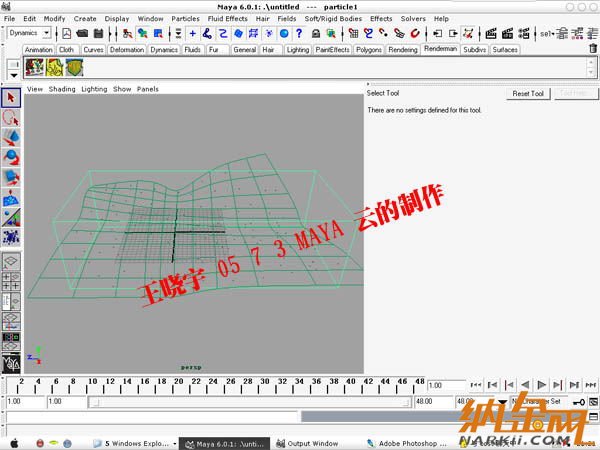Screen dimensions: 600x450
Task: Switch to the PaintEffects shelf tab
Action: (333, 50)
